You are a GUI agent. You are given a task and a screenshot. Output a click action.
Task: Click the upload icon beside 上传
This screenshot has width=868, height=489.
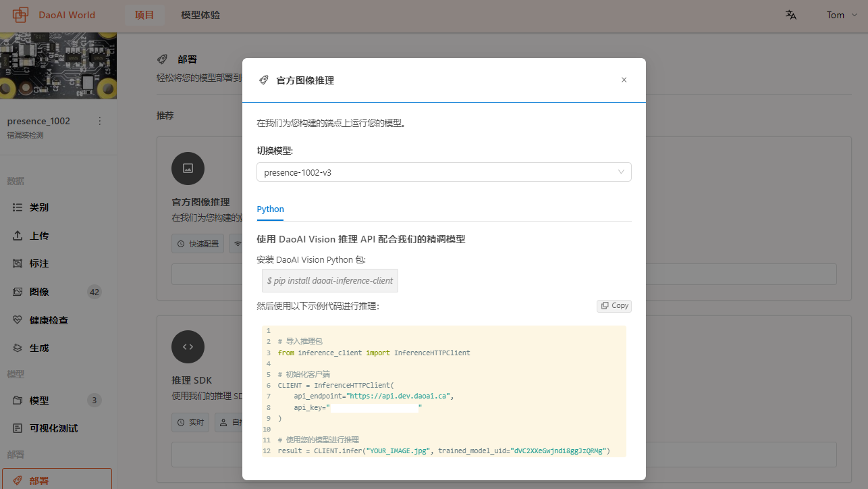point(18,236)
